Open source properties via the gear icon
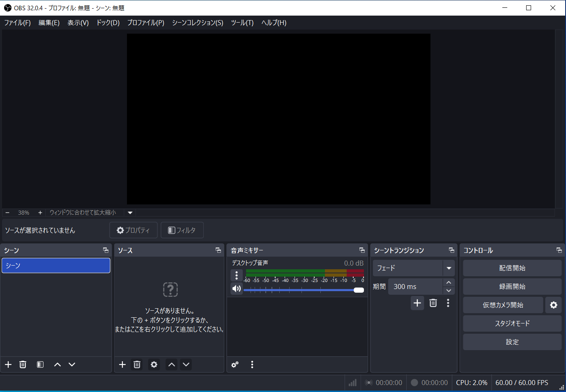 pos(154,364)
